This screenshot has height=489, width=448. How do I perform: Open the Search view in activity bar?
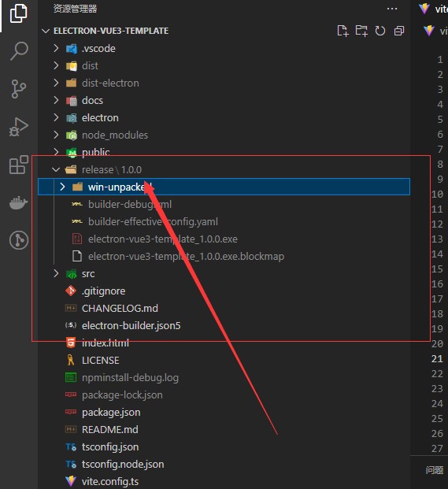click(x=19, y=51)
